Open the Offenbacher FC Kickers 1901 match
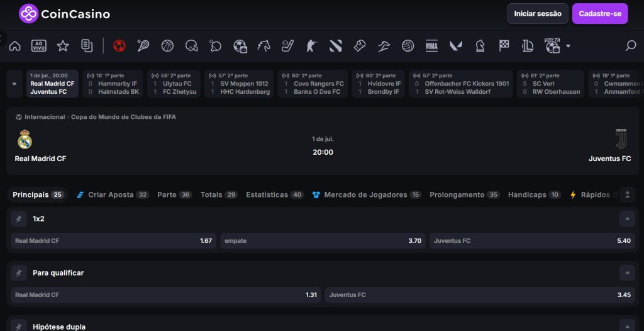 [461, 84]
